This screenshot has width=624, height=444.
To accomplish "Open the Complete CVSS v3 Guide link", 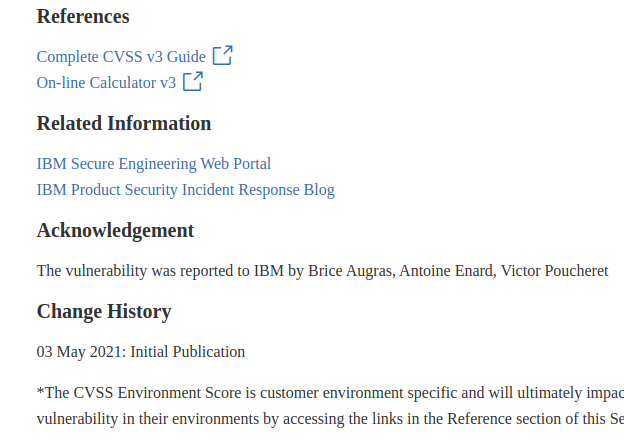I will pos(121,57).
